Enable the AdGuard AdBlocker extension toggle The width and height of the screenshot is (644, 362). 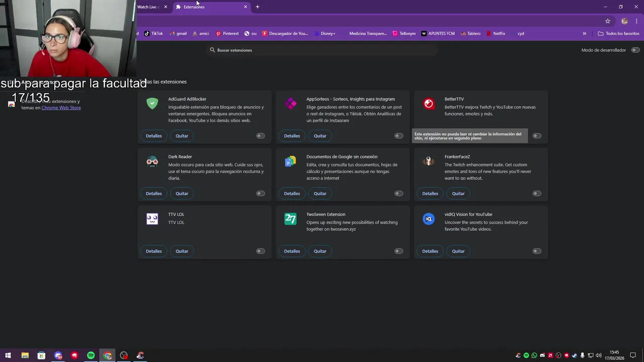coord(260,136)
